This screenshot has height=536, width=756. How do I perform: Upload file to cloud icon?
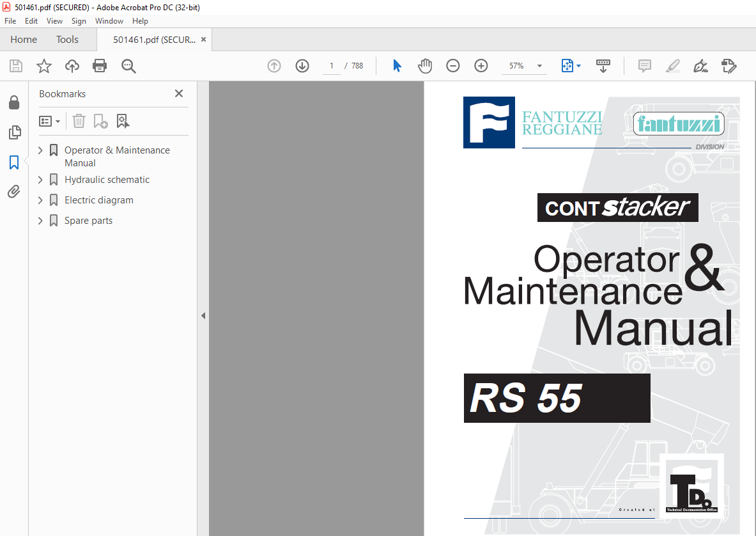click(x=72, y=66)
